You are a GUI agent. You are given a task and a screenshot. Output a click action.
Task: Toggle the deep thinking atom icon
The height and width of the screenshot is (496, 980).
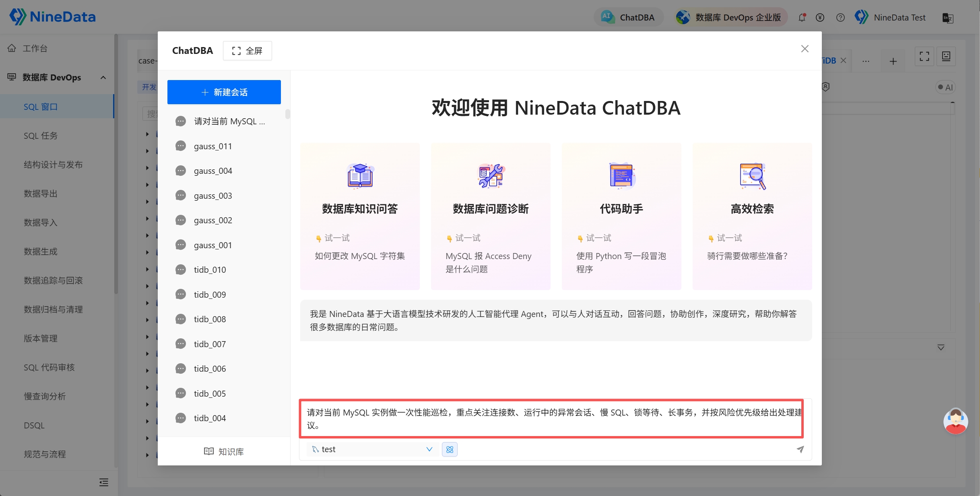pyautogui.click(x=450, y=449)
